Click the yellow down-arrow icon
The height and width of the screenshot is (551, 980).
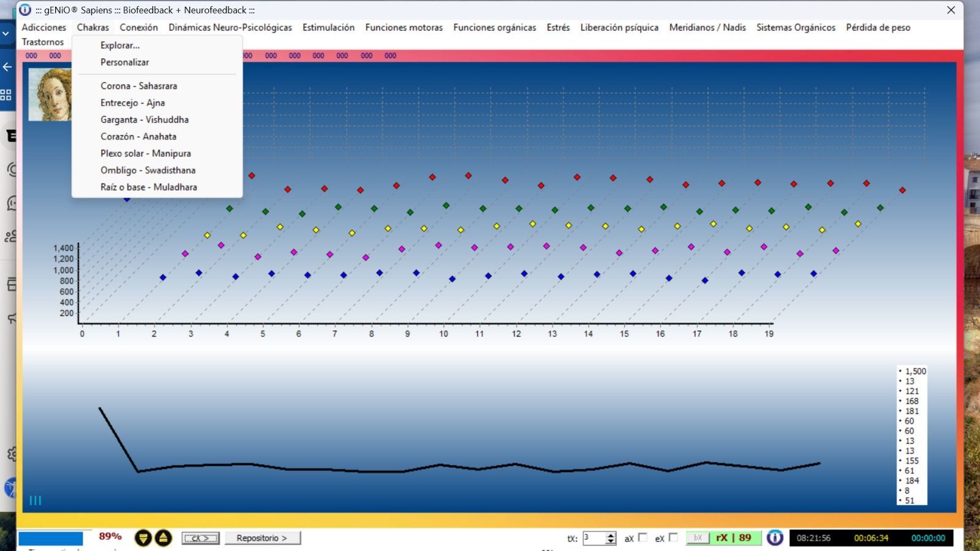143,538
